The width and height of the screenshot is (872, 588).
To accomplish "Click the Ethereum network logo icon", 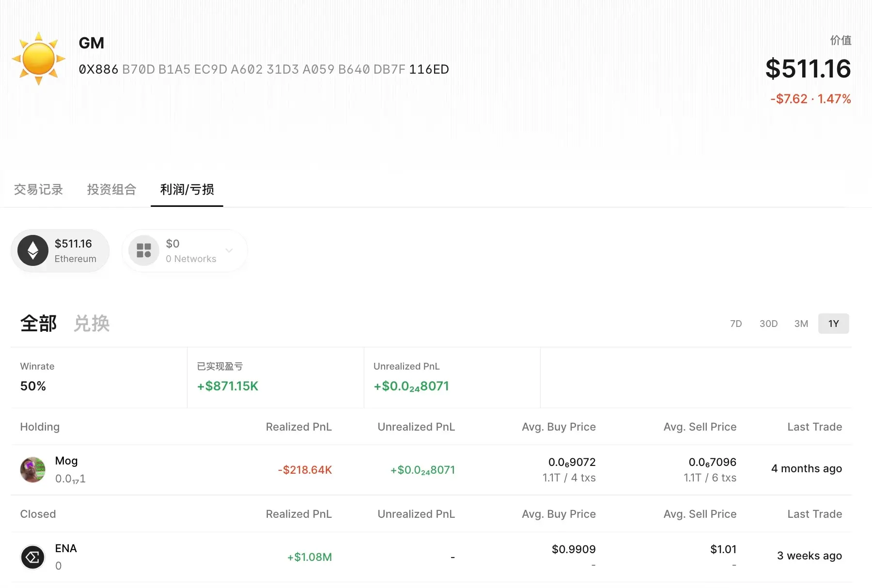I will (33, 250).
